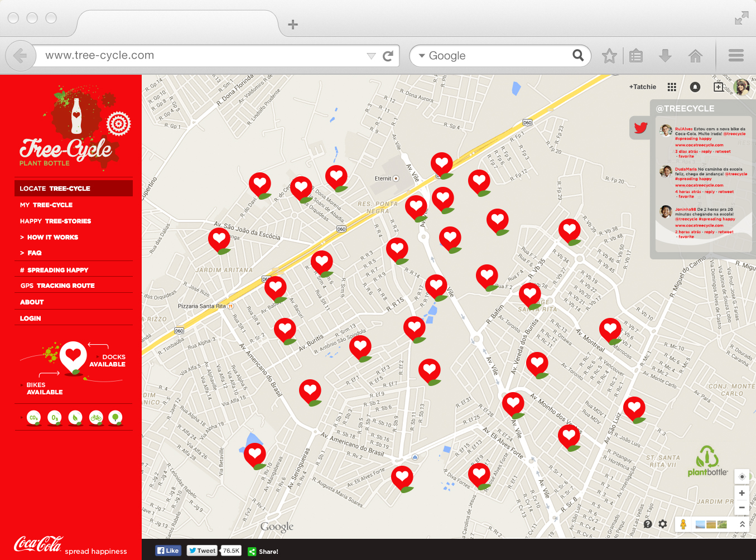Image resolution: width=756 pixels, height=560 pixels.
Task: Click the my-location target button on map
Action: pyautogui.click(x=741, y=477)
